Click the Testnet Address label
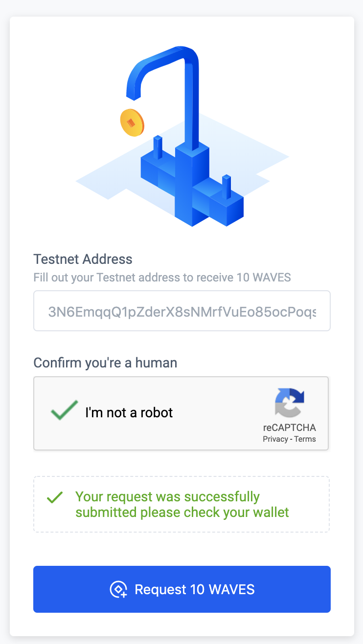363x644 pixels. pyautogui.click(x=83, y=259)
